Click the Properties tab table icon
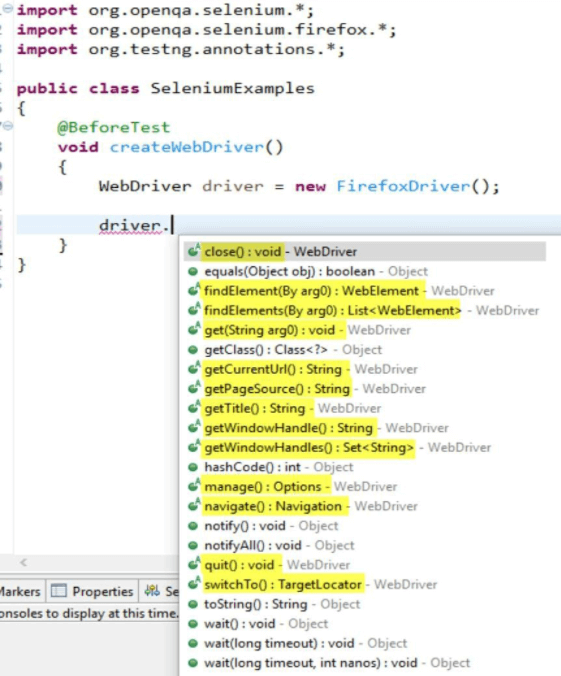The height and width of the screenshot is (676, 561). tap(59, 590)
